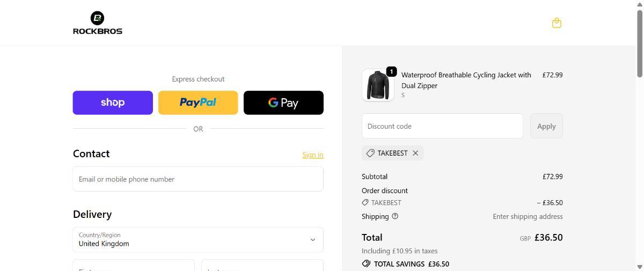Image resolution: width=644 pixels, height=271 pixels.
Task: Open the Sign in link
Action: tap(312, 155)
